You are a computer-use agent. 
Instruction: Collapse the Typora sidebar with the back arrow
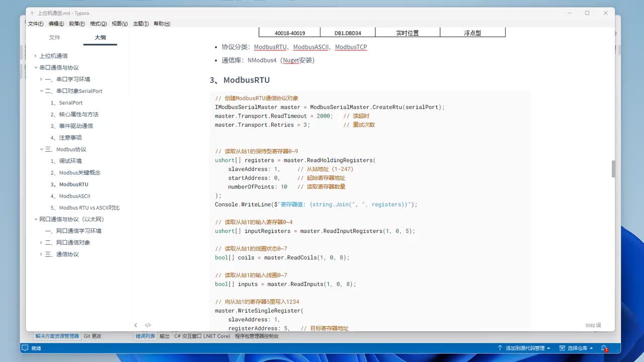tap(136, 325)
